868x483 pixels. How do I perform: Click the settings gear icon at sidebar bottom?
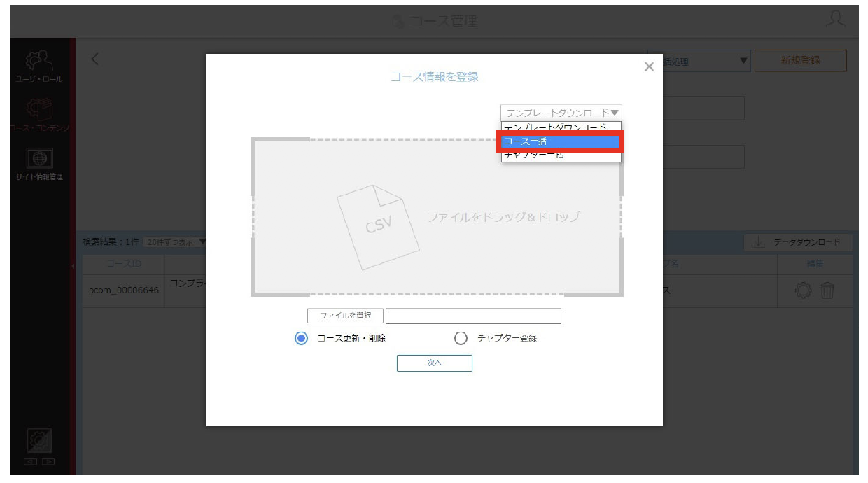pos(39,442)
